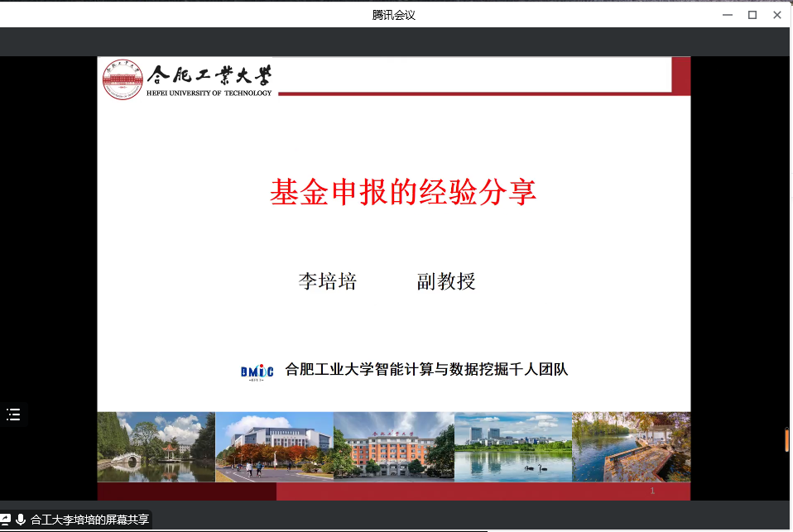Select the presenter name 李培培
This screenshot has width=793, height=532.
[x=327, y=281]
